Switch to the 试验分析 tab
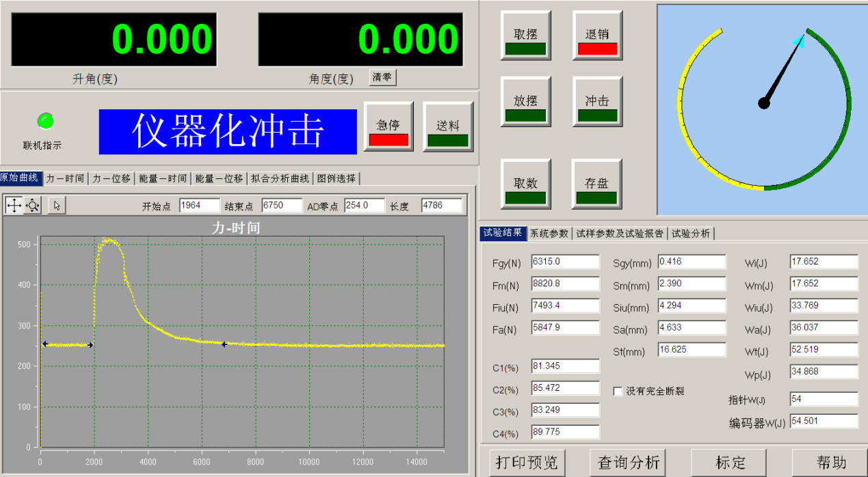This screenshot has width=868, height=477. (691, 234)
